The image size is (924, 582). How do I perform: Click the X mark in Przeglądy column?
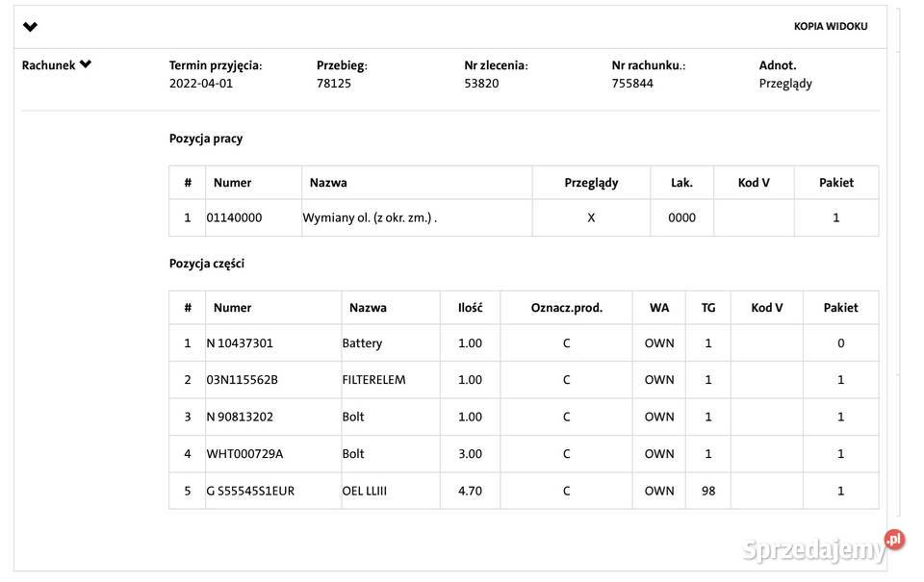[591, 218]
